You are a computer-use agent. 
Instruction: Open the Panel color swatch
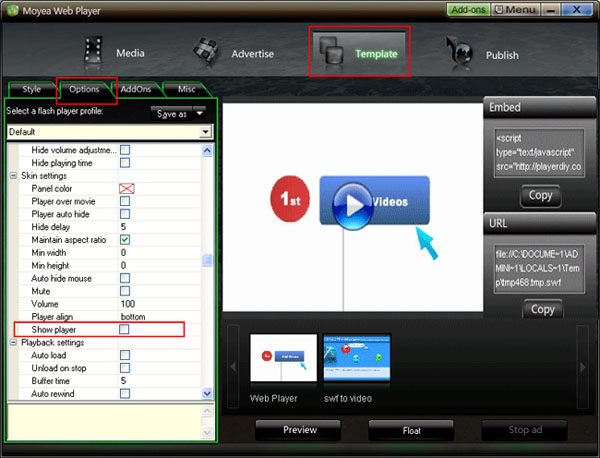click(127, 188)
